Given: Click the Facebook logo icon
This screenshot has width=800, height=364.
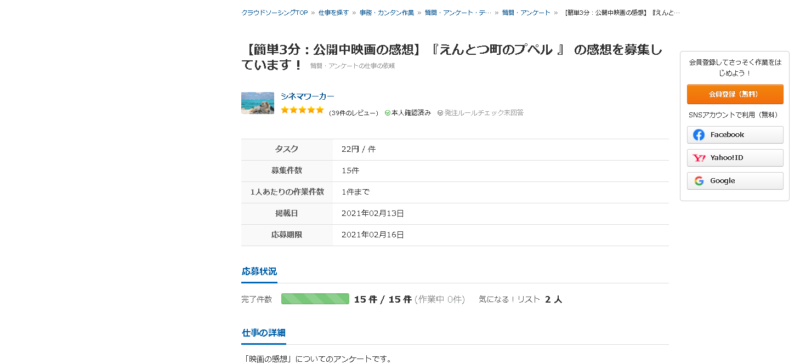Looking at the screenshot, I should click(x=699, y=135).
